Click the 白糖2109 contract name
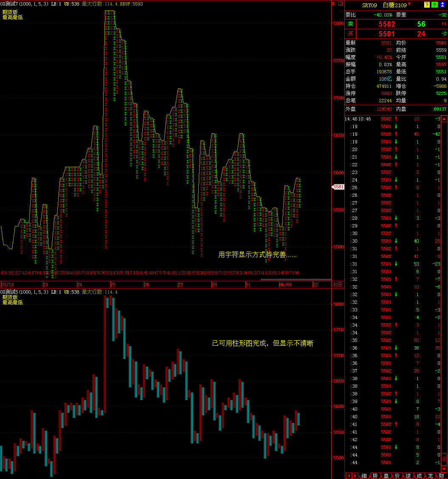This screenshot has width=448, height=479. click(x=394, y=5)
